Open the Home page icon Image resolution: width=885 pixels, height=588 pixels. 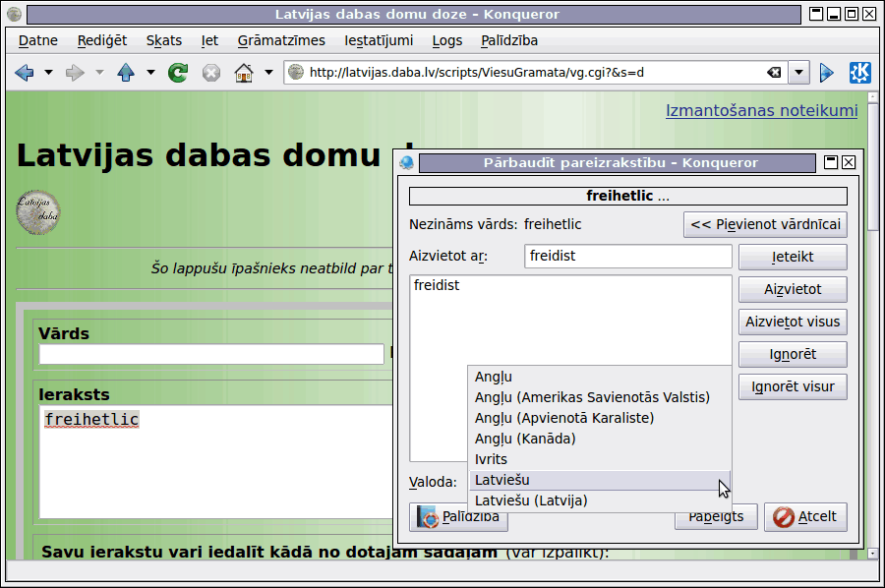244,73
